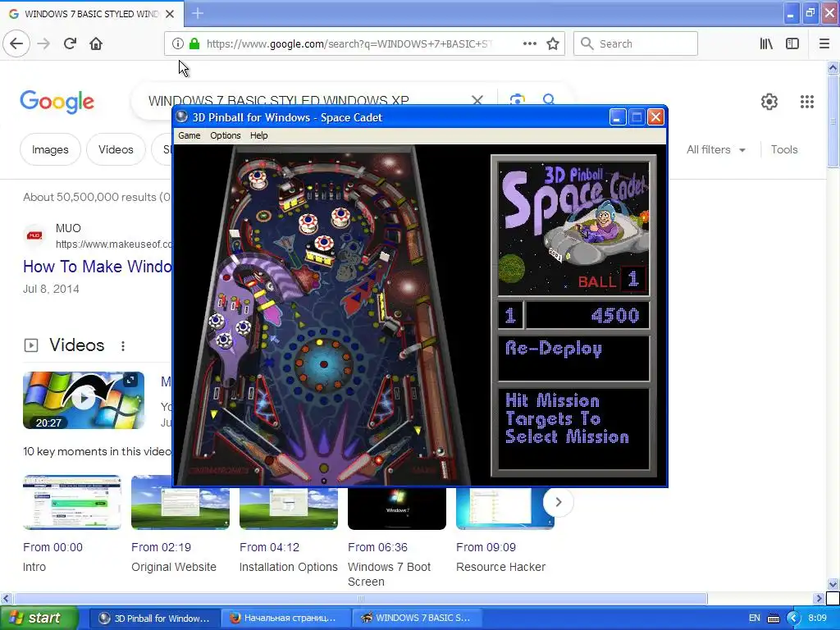Viewport: 840px width, 630px height.
Task: Click the Google search magnifier icon
Action: click(549, 99)
